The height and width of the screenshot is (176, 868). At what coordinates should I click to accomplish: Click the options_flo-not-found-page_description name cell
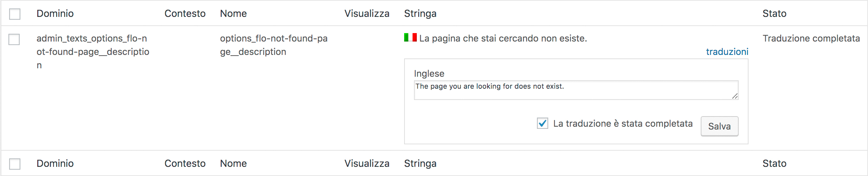click(x=273, y=45)
